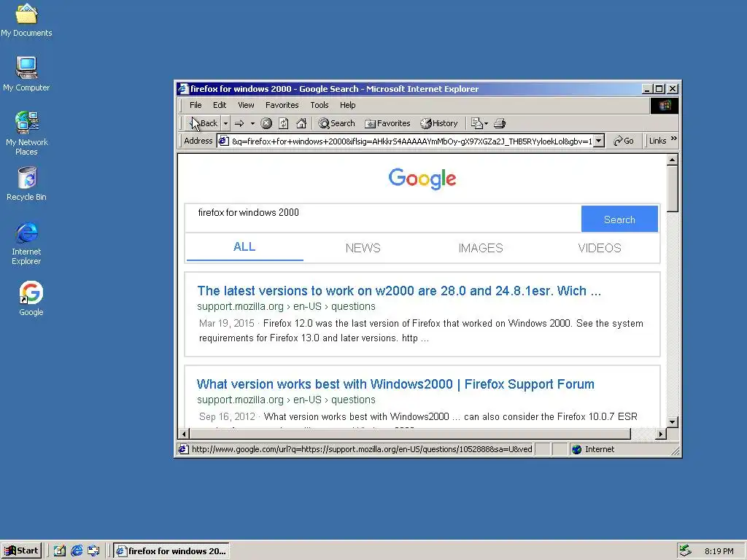Stop page loading with the Stop icon
The width and height of the screenshot is (747, 560).
tap(266, 123)
